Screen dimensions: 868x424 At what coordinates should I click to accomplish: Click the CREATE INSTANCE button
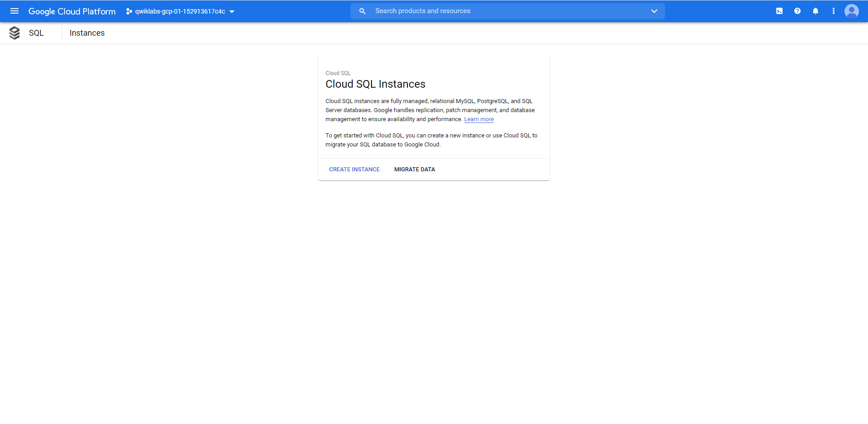click(x=354, y=170)
